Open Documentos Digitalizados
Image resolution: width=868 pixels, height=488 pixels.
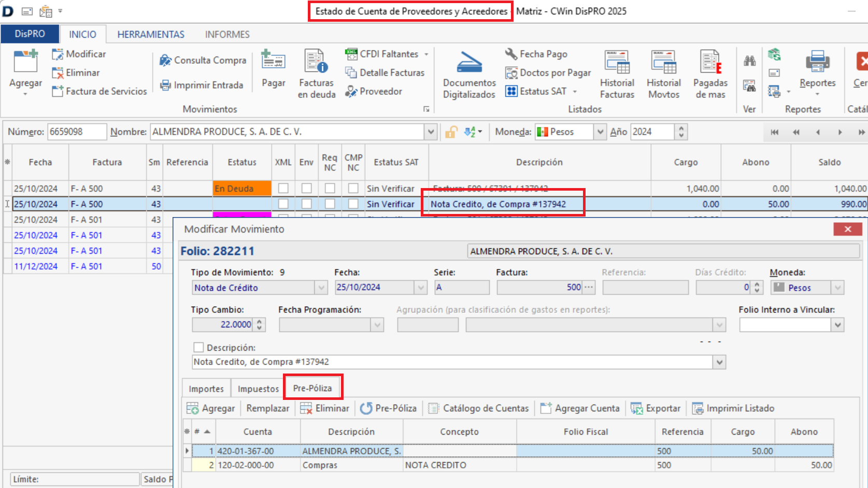(469, 74)
